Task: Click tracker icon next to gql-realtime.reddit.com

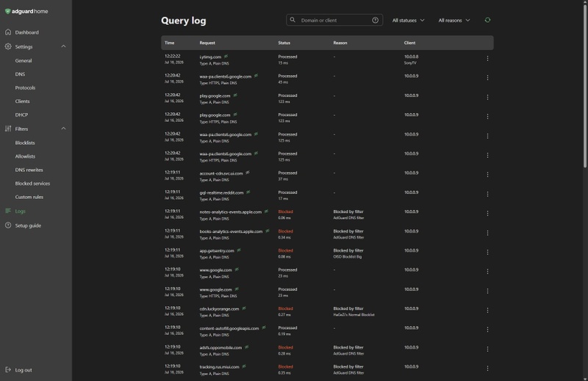Action: click(x=248, y=192)
